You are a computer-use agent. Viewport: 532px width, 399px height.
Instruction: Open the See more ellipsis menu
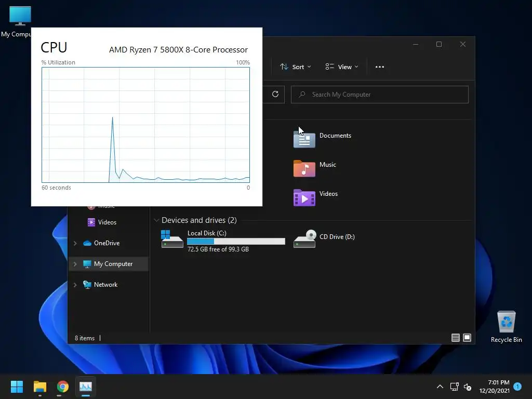pos(380,67)
